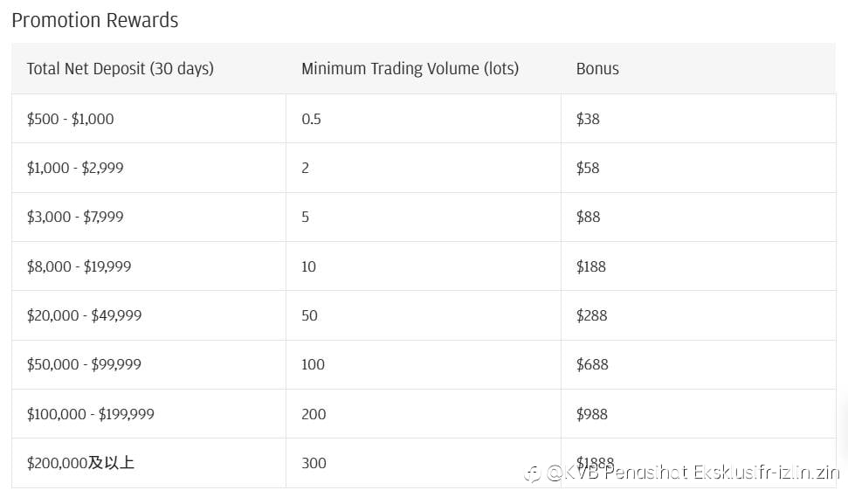Click the $500 - $1,000 deposit cell

coord(148,119)
